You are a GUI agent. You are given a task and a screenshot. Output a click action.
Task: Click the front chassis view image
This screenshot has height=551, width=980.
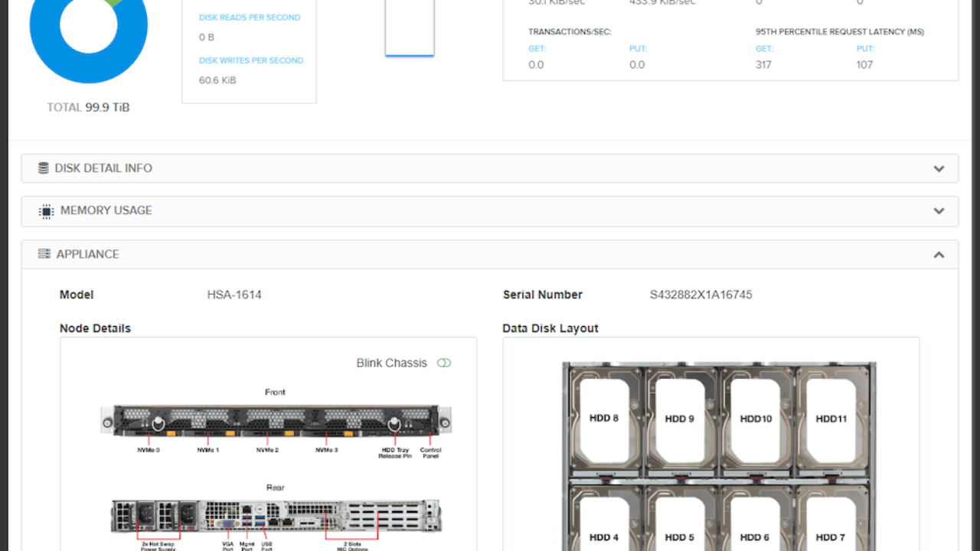tap(276, 421)
